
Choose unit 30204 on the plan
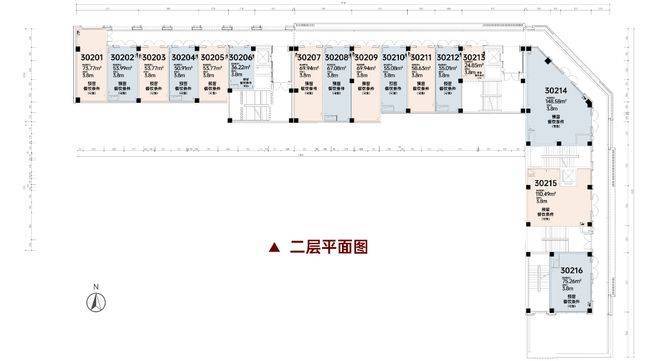click(184, 74)
